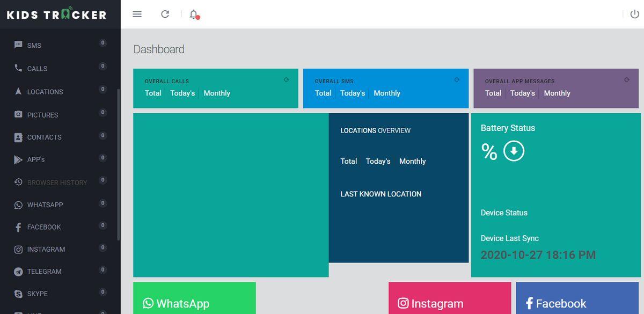Open LOCATIONS in the sidebar
The width and height of the screenshot is (644, 314).
(45, 92)
